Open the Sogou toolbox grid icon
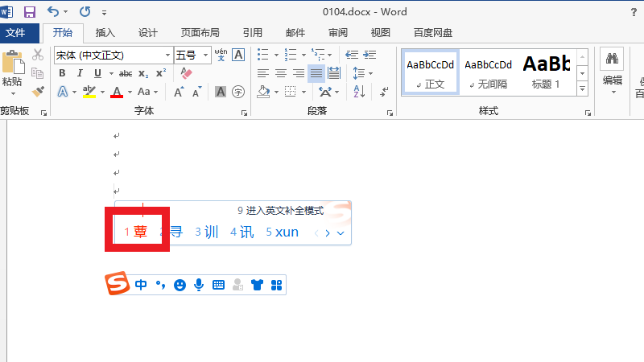The width and height of the screenshot is (644, 362). coord(276,285)
